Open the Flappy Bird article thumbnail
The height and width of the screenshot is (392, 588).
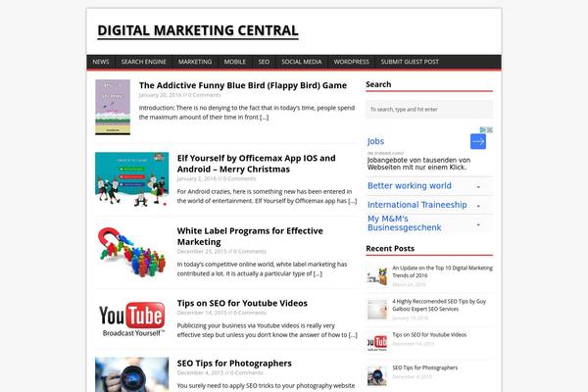[113, 107]
